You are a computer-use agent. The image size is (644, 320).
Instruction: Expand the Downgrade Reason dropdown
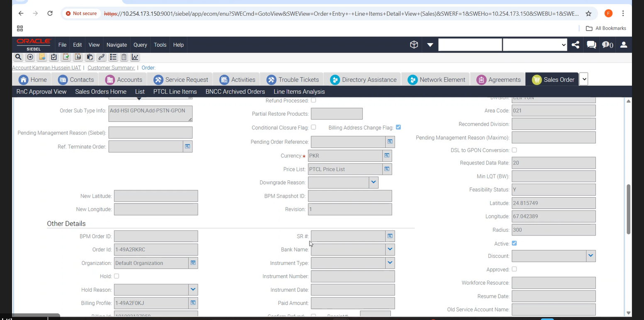click(373, 182)
